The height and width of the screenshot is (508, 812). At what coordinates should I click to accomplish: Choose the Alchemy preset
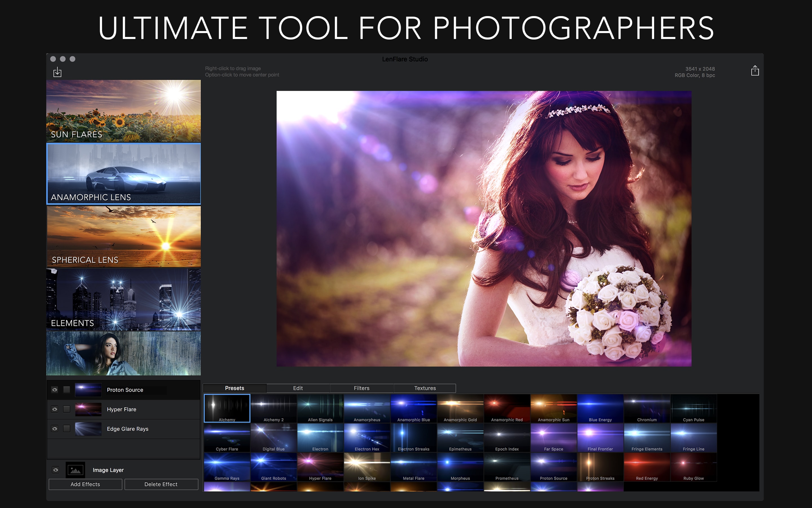coord(227,408)
